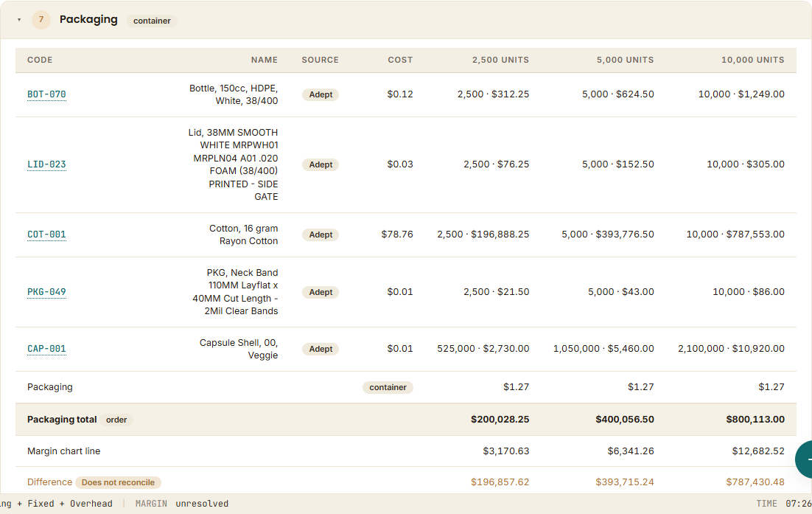Select the Cotton, 16 gram Rayon Cotton name
This screenshot has height=514, width=812.
tap(243, 235)
